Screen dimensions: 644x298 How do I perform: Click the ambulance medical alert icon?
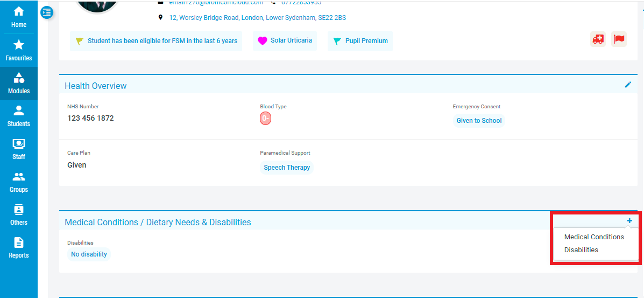coord(598,39)
